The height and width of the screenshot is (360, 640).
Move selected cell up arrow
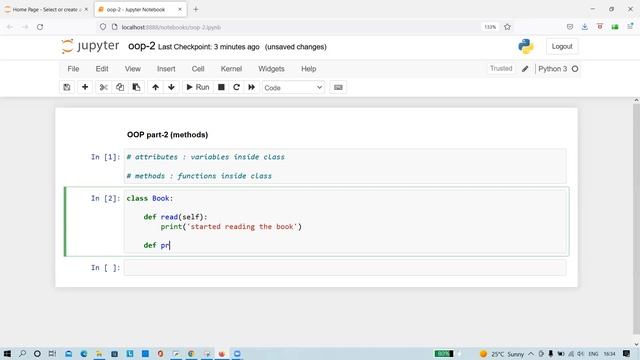point(156,87)
